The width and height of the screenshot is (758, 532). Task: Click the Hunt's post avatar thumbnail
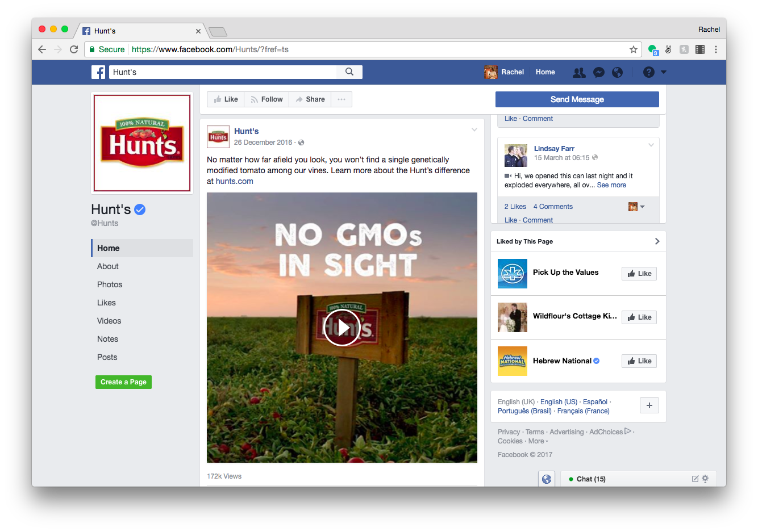[218, 137]
